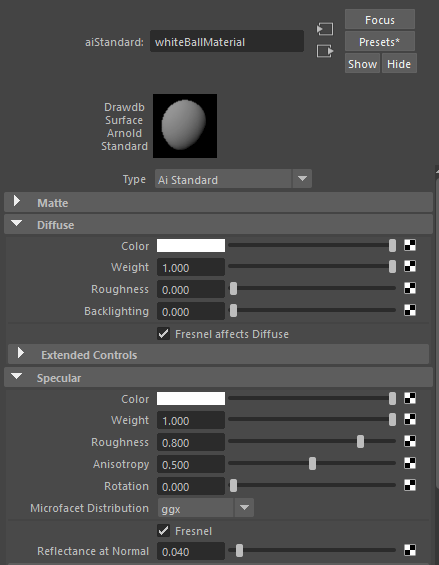Image resolution: width=439 pixels, height=565 pixels.
Task: Click the Focus button
Action: [380, 19]
